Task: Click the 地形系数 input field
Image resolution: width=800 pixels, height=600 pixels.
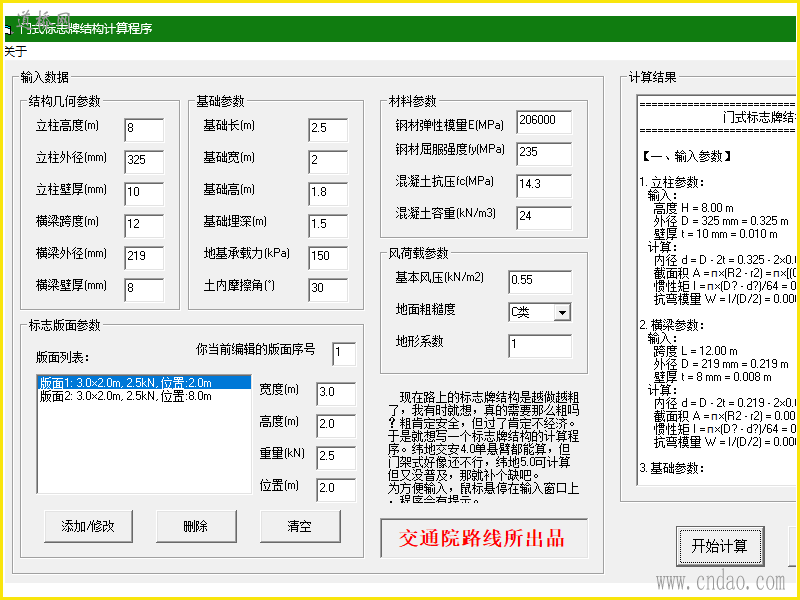Action: tap(540, 346)
